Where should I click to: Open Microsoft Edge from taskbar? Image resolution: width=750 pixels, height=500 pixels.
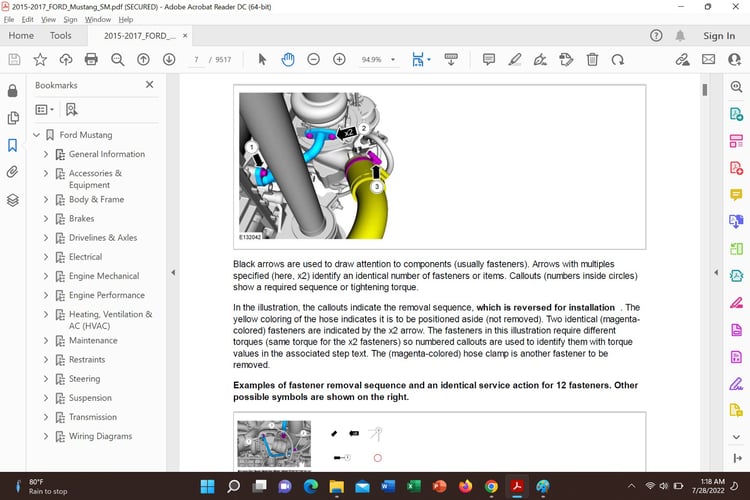point(311,487)
